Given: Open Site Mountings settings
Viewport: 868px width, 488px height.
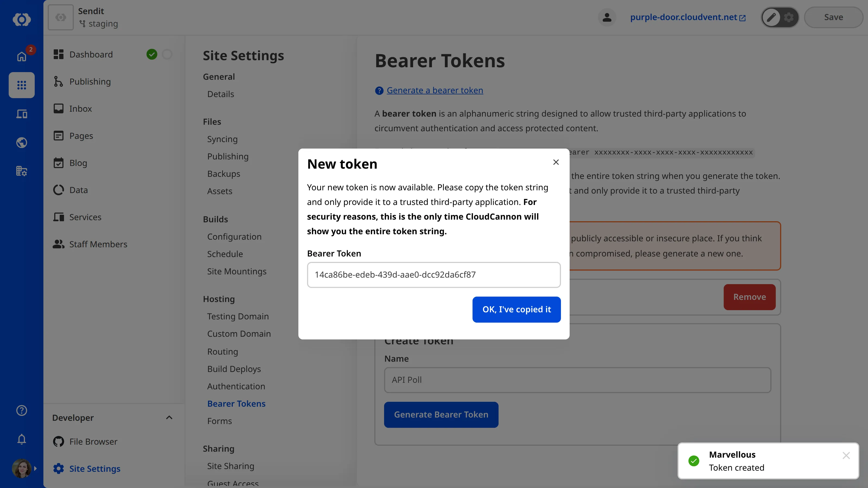Looking at the screenshot, I should (237, 271).
